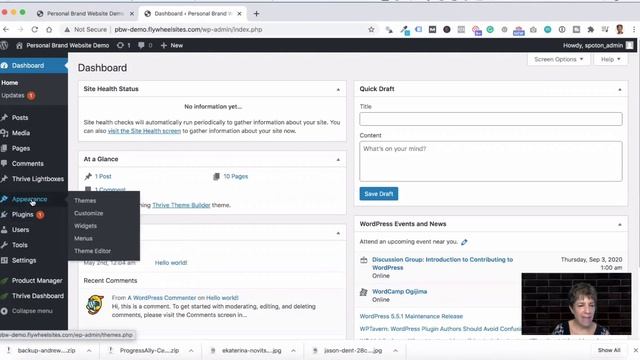The width and height of the screenshot is (640, 360).
Task: Open comments bubble in admin bar
Action: [x=145, y=45]
